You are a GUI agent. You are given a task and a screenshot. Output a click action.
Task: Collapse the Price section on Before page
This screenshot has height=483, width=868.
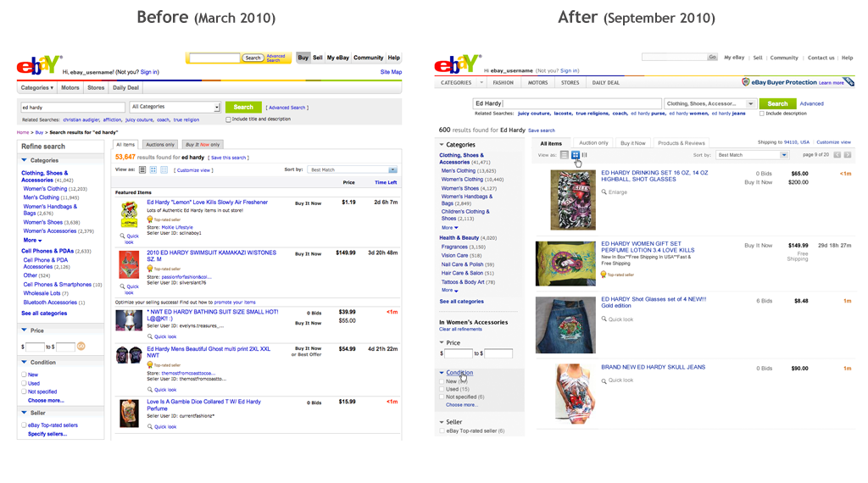click(x=25, y=330)
